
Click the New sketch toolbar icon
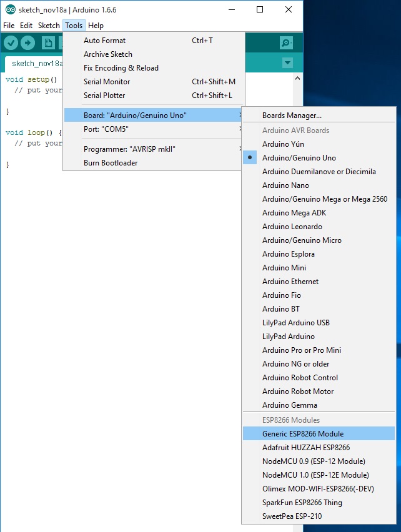click(x=48, y=42)
